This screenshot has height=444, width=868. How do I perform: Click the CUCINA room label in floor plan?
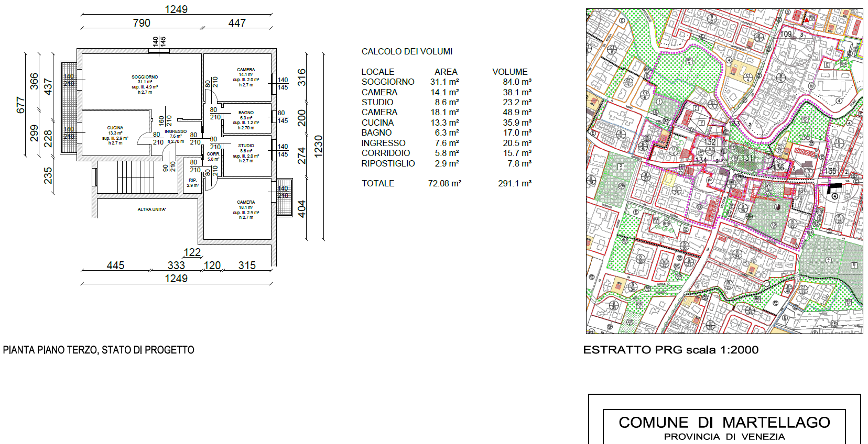[115, 128]
